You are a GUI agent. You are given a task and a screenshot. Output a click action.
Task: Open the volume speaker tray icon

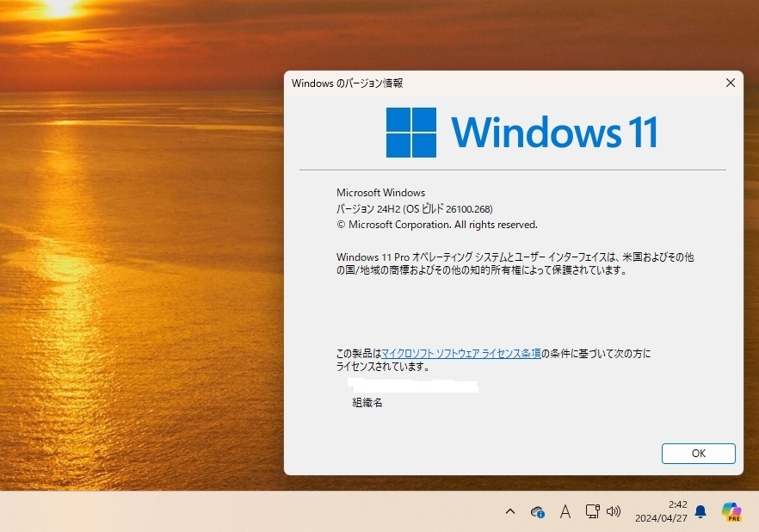click(614, 511)
